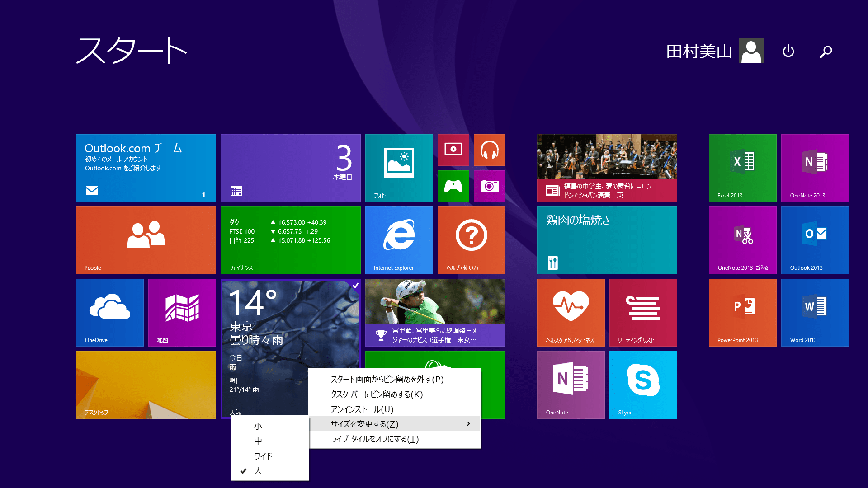Image resolution: width=868 pixels, height=488 pixels.
Task: Open the フォト photos tile
Action: (x=399, y=168)
